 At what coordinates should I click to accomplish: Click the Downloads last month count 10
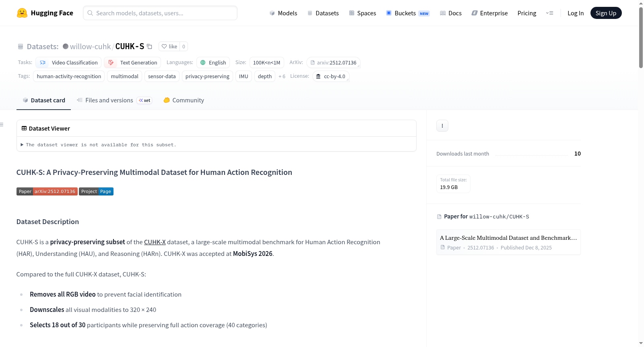pyautogui.click(x=578, y=154)
